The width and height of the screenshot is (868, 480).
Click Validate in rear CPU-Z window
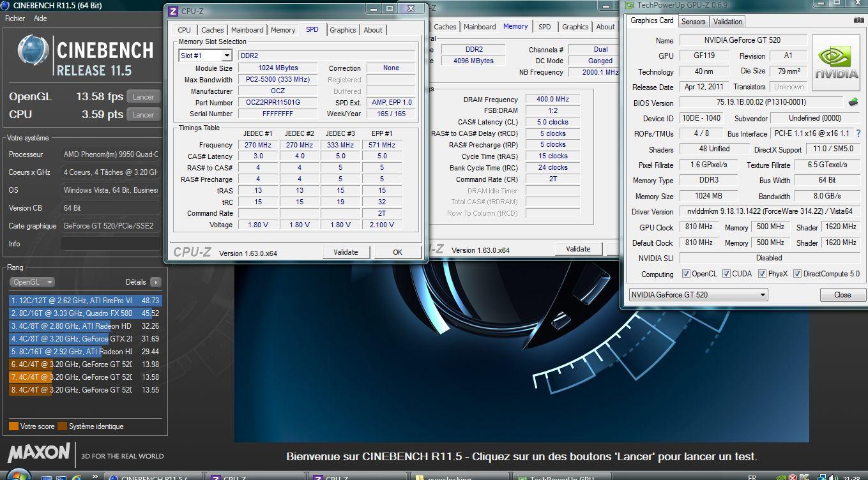tap(578, 249)
